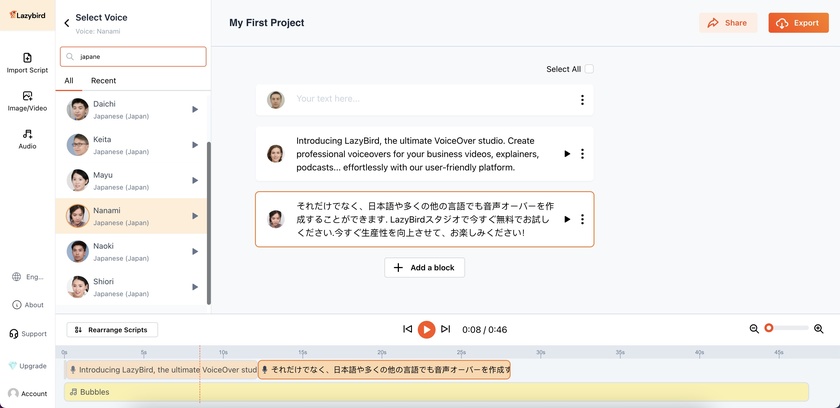Viewport: 840px width, 408px height.
Task: Play the 'Introducing LazyBird' block
Action: [567, 154]
